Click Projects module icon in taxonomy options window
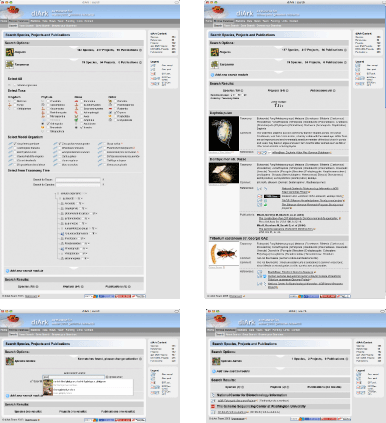 point(9,52)
